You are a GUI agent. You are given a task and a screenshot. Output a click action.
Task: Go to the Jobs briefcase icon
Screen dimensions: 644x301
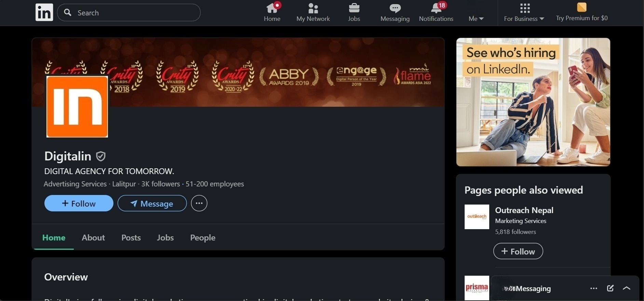click(354, 8)
